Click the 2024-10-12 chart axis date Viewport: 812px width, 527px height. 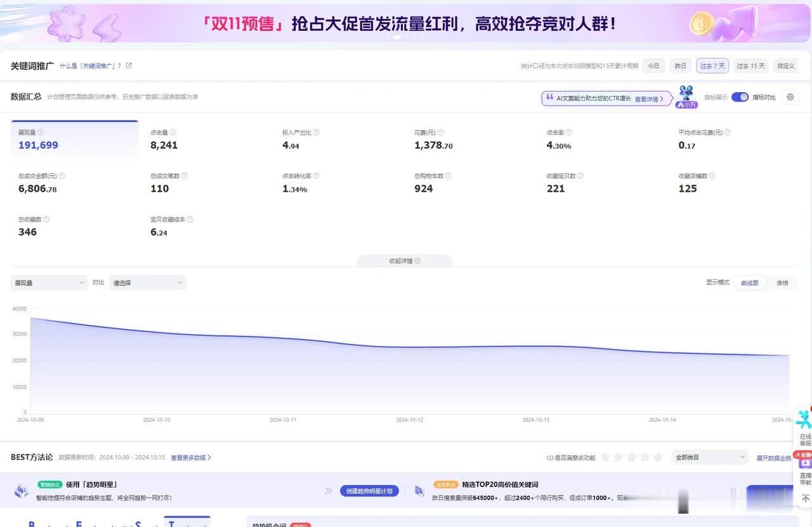[409, 420]
